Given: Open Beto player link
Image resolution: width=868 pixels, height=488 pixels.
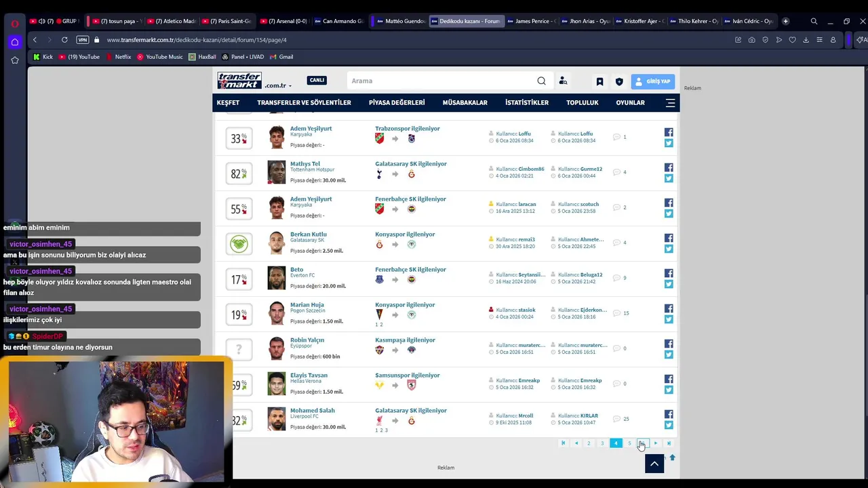Looking at the screenshot, I should pyautogui.click(x=296, y=269).
